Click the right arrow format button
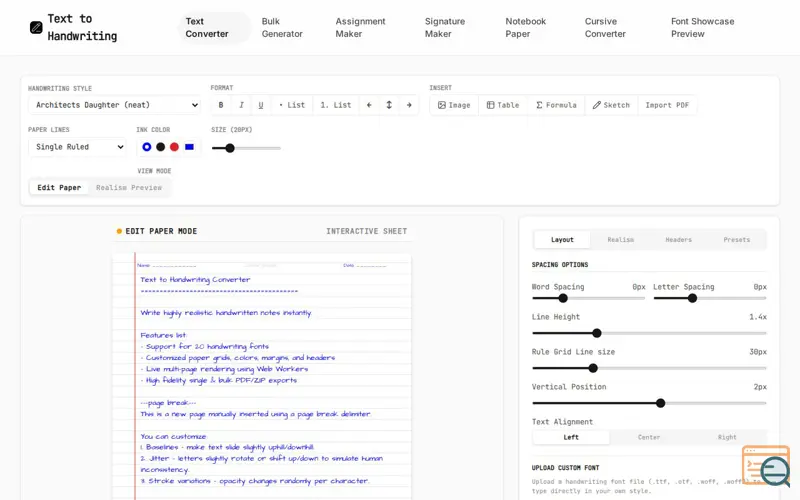This screenshot has height=500, width=800. pos(409,105)
